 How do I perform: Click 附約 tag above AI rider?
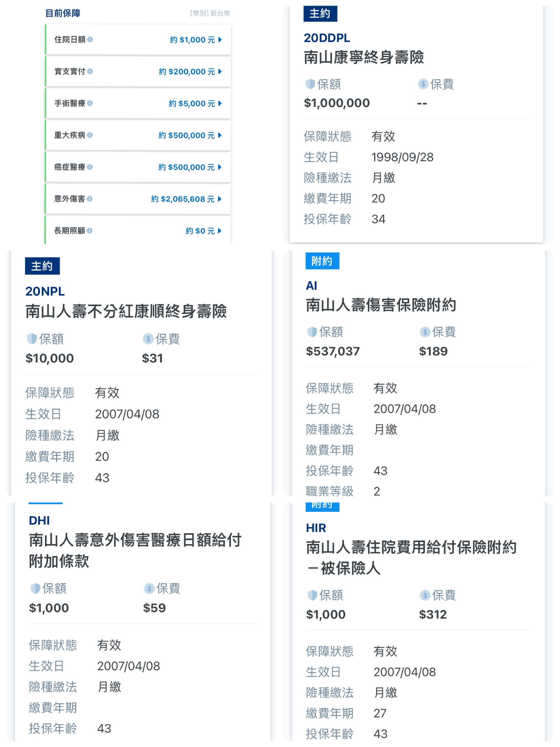click(x=322, y=261)
